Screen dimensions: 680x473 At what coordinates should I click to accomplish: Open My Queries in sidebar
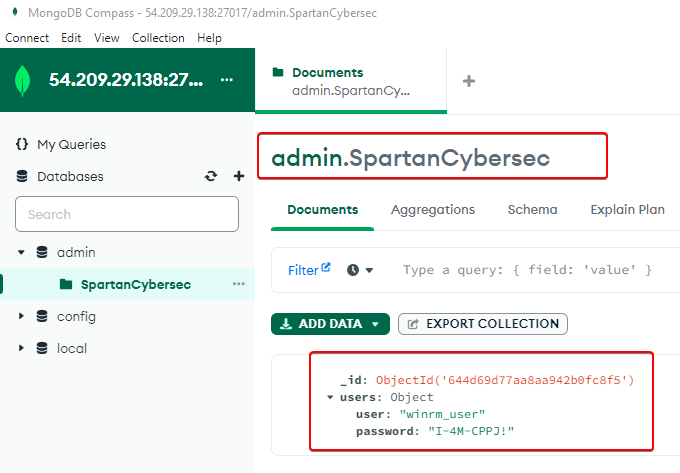point(70,144)
